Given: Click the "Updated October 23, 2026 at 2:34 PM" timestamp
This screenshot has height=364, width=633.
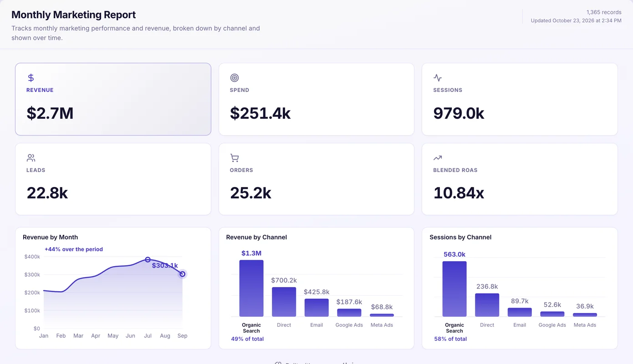Looking at the screenshot, I should 576,20.
